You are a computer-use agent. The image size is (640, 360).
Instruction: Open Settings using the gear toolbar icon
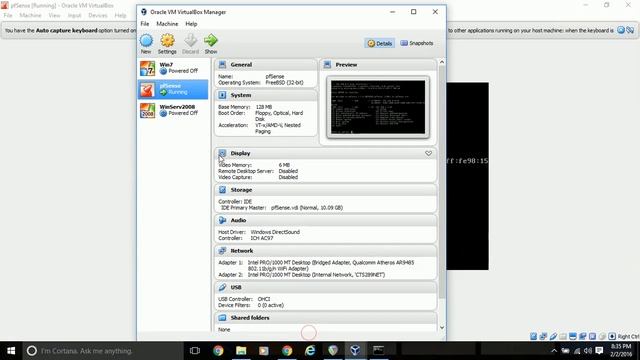click(167, 40)
